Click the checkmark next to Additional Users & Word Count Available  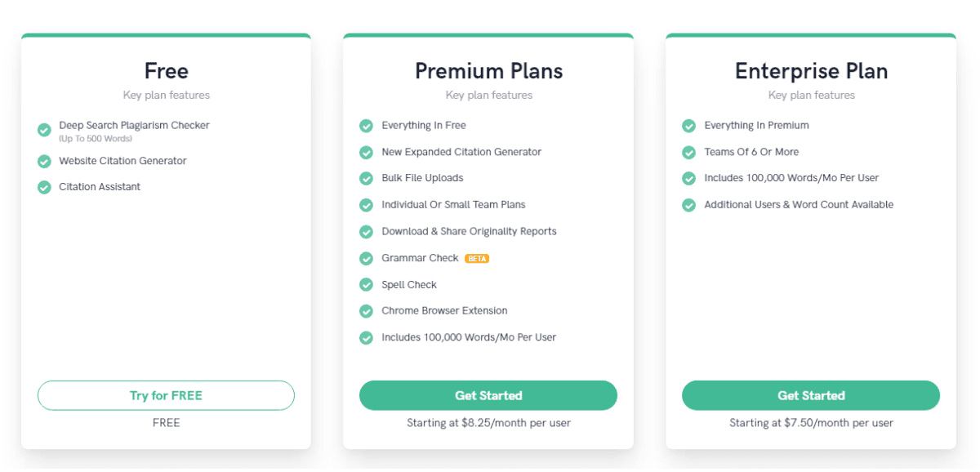(688, 205)
